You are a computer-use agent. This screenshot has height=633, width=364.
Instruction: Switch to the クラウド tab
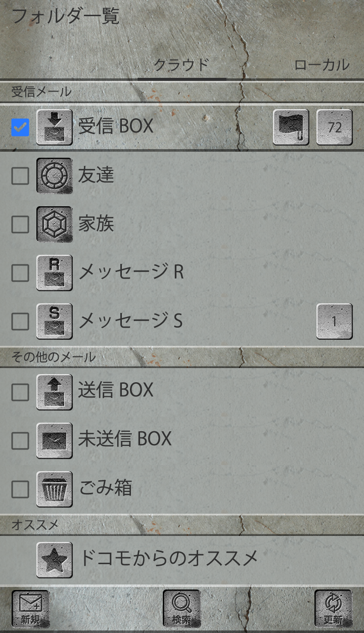tap(181, 65)
